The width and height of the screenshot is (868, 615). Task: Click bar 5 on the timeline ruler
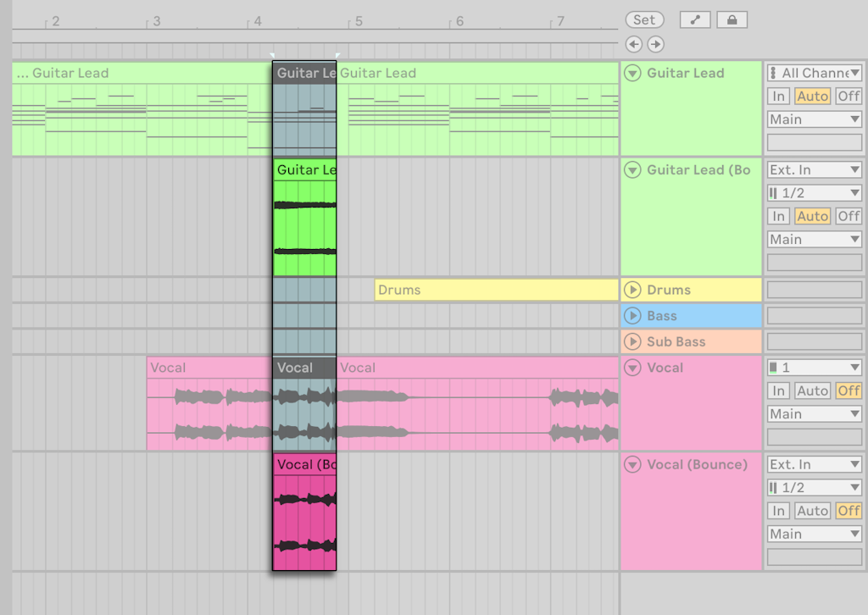tap(359, 21)
